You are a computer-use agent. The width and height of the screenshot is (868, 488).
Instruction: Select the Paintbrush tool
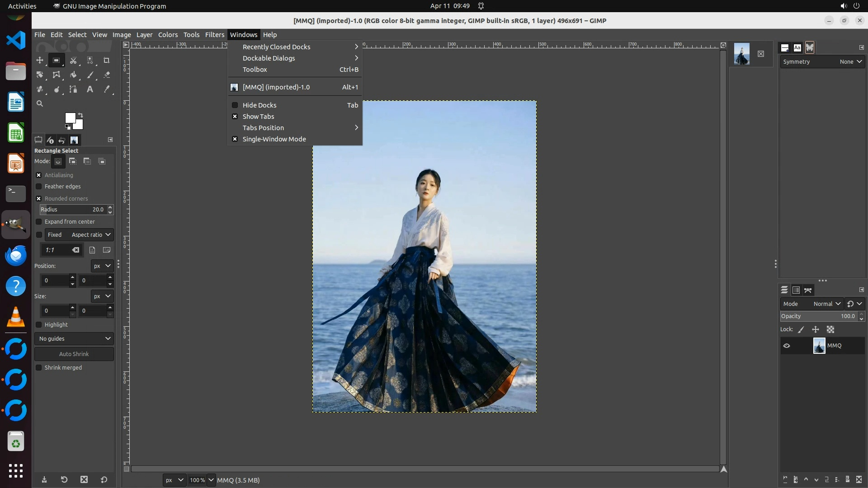point(90,75)
